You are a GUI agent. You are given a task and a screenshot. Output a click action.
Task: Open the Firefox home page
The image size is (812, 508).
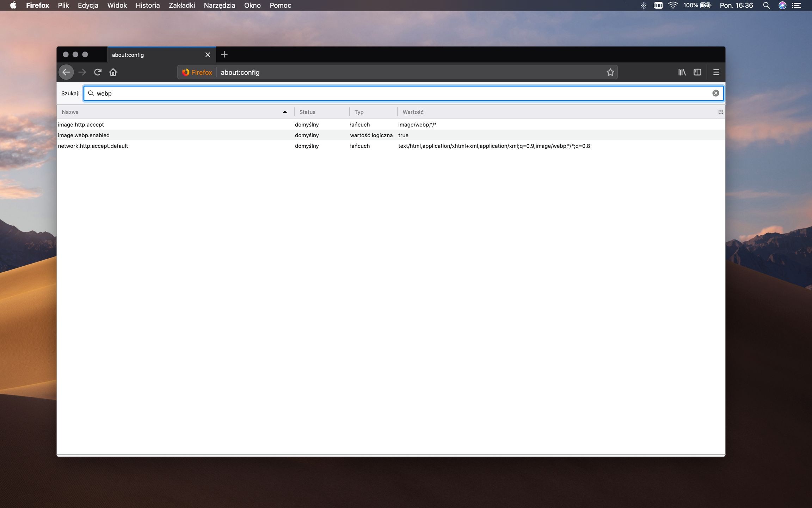pyautogui.click(x=113, y=72)
